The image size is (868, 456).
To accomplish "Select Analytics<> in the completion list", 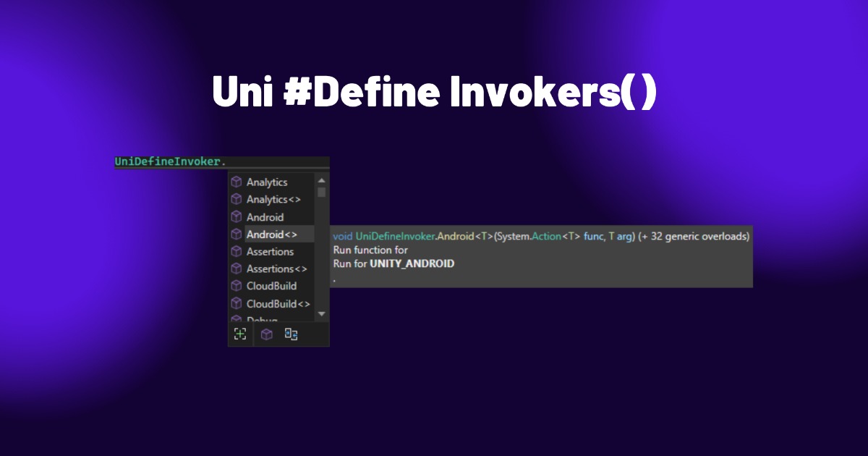I will click(273, 200).
